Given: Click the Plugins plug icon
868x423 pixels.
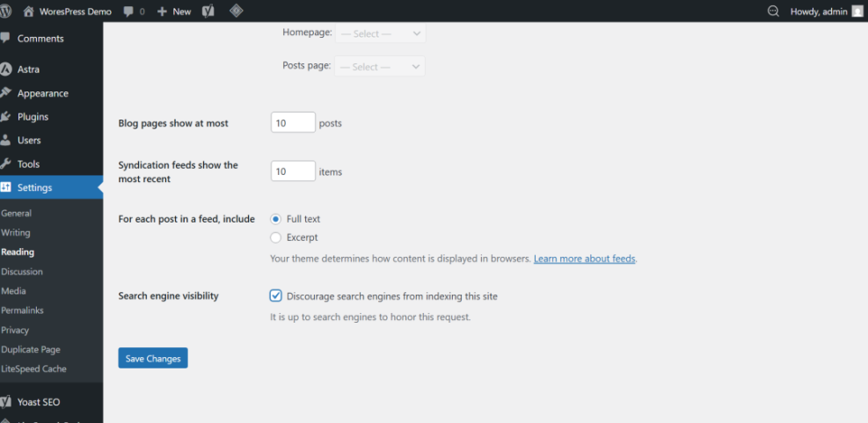Looking at the screenshot, I should 5,117.
